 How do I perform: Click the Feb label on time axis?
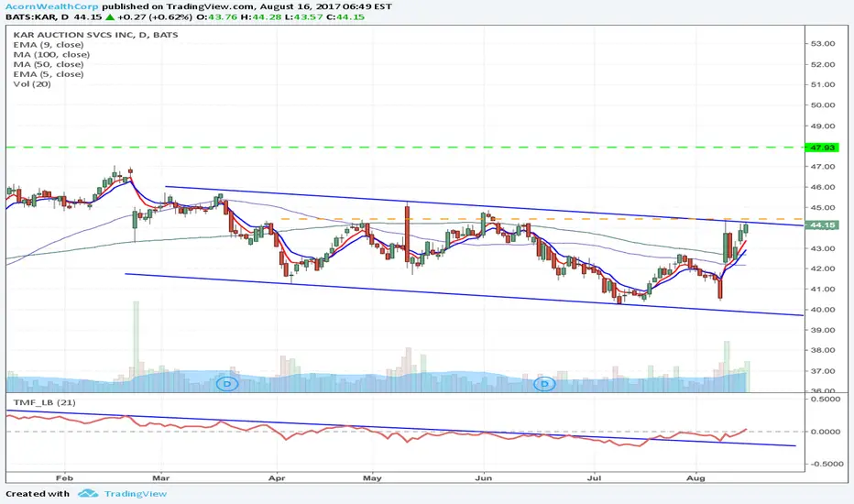64,477
